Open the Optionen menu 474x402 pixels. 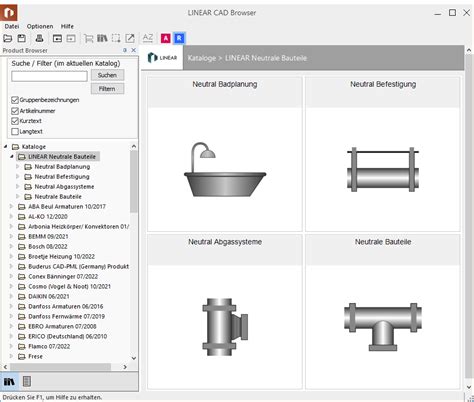pos(40,26)
